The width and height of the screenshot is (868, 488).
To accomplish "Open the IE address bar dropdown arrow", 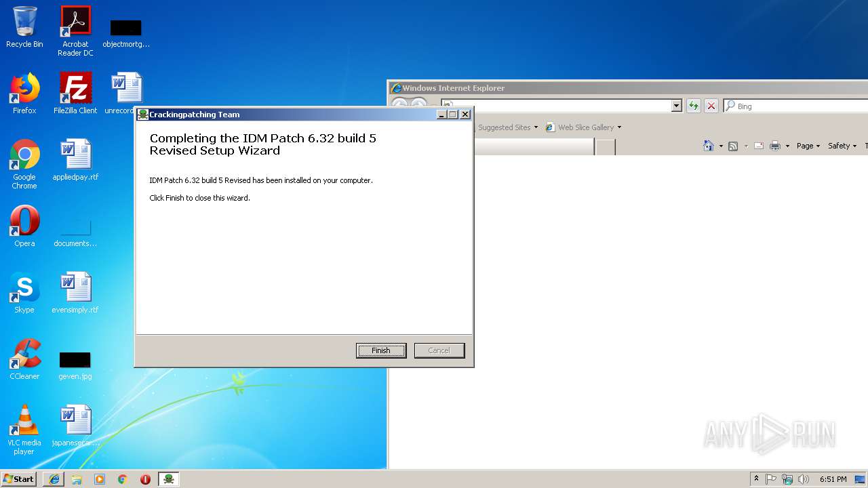I will [676, 106].
